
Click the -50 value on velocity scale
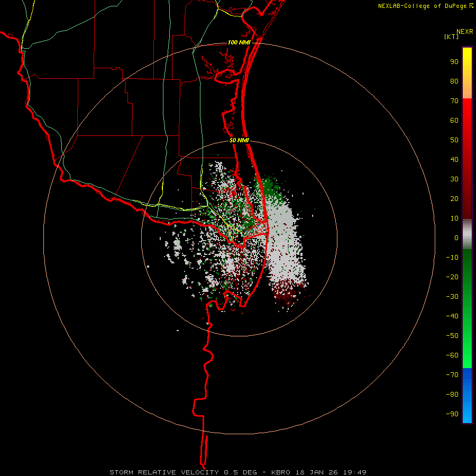coord(452,336)
